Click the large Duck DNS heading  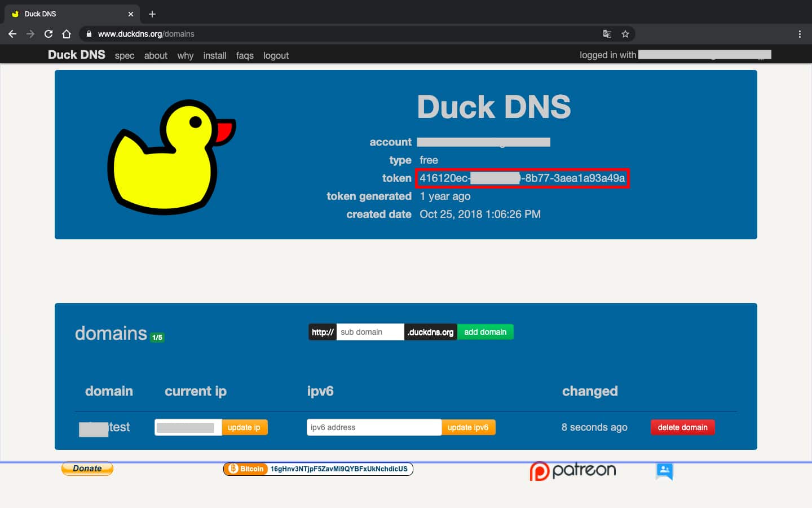494,107
